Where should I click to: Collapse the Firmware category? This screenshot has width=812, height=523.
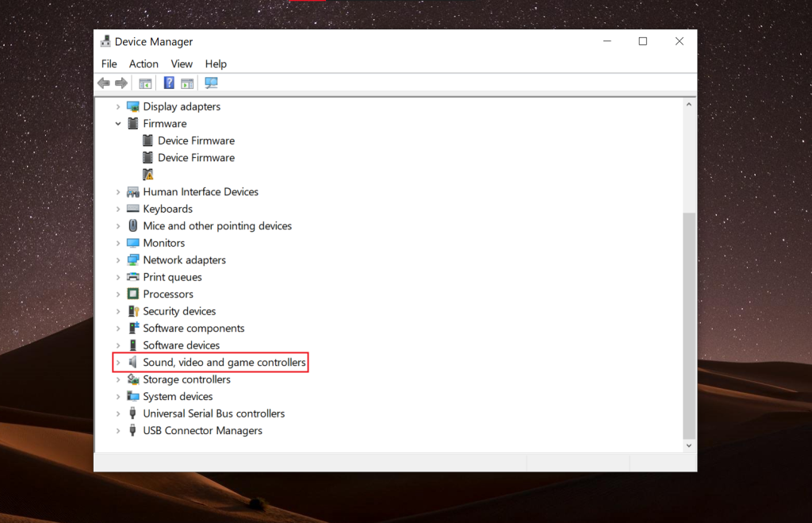(x=119, y=123)
